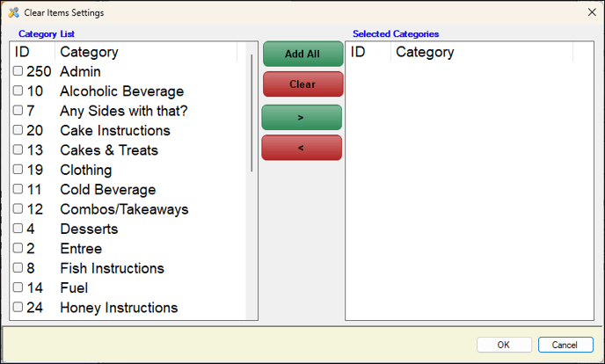605x364 pixels.
Task: Sort Category List by ID column header
Action: pyautogui.click(x=33, y=52)
